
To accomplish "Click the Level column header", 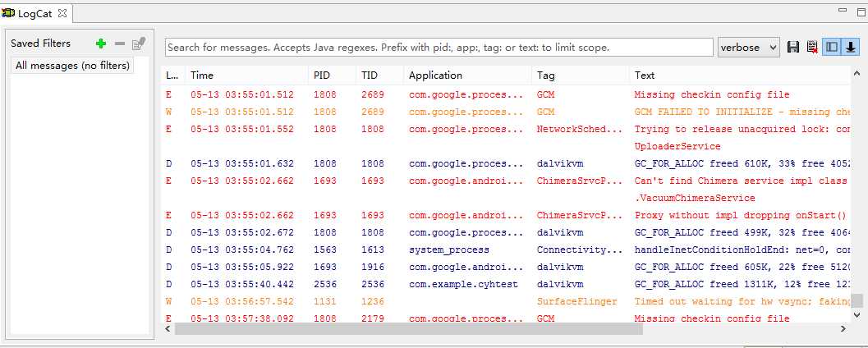I will pos(173,76).
